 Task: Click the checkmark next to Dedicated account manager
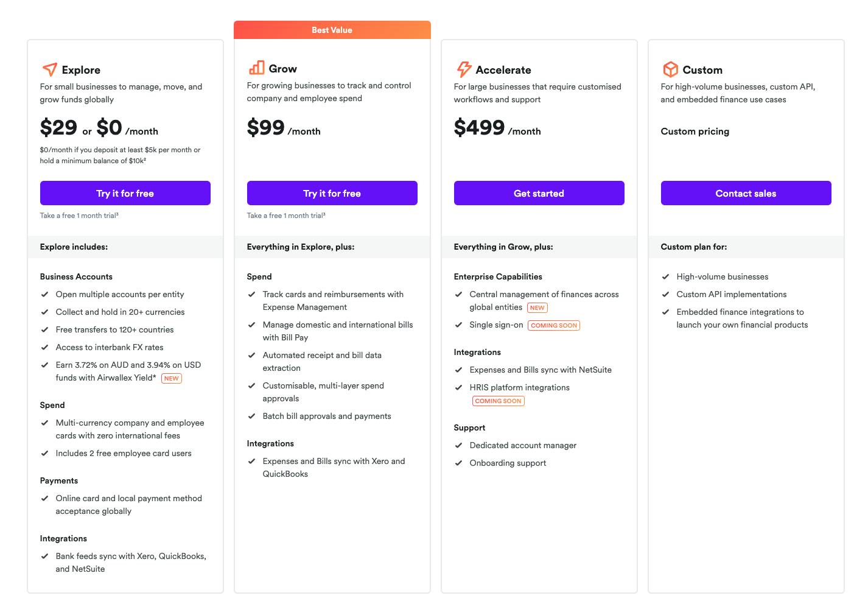459,445
